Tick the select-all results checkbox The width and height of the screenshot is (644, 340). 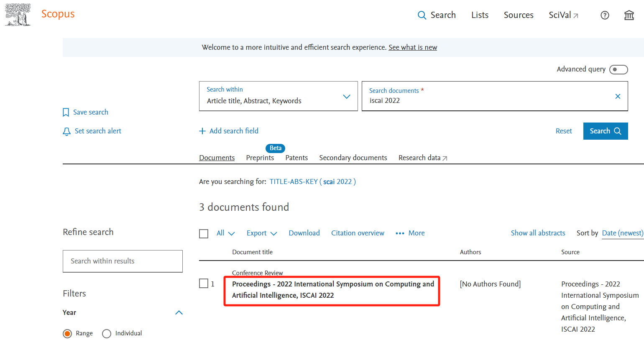click(204, 233)
